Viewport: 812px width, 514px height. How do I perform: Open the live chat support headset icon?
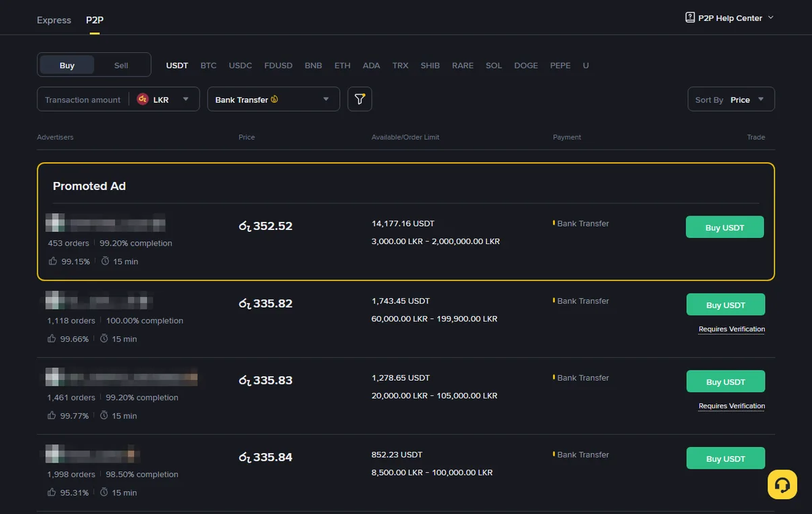[782, 485]
